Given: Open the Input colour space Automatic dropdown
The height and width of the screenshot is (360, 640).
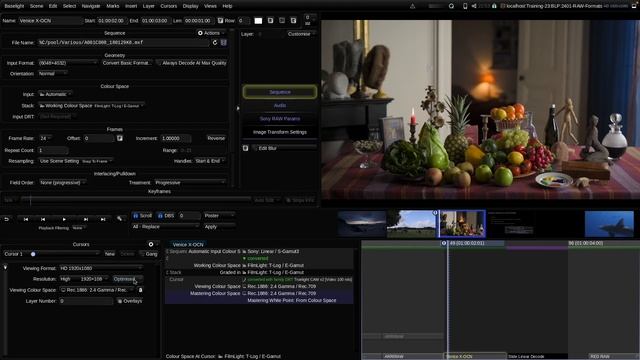Looking at the screenshot, I should (x=56, y=94).
